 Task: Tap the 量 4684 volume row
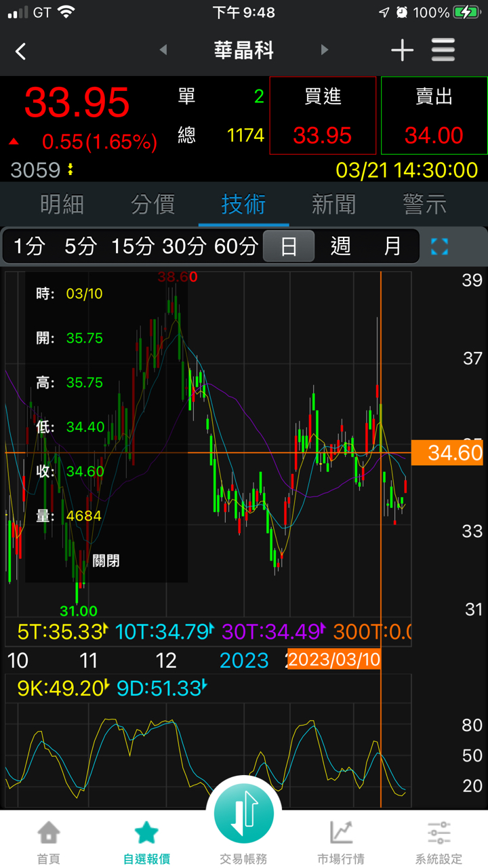[68, 516]
